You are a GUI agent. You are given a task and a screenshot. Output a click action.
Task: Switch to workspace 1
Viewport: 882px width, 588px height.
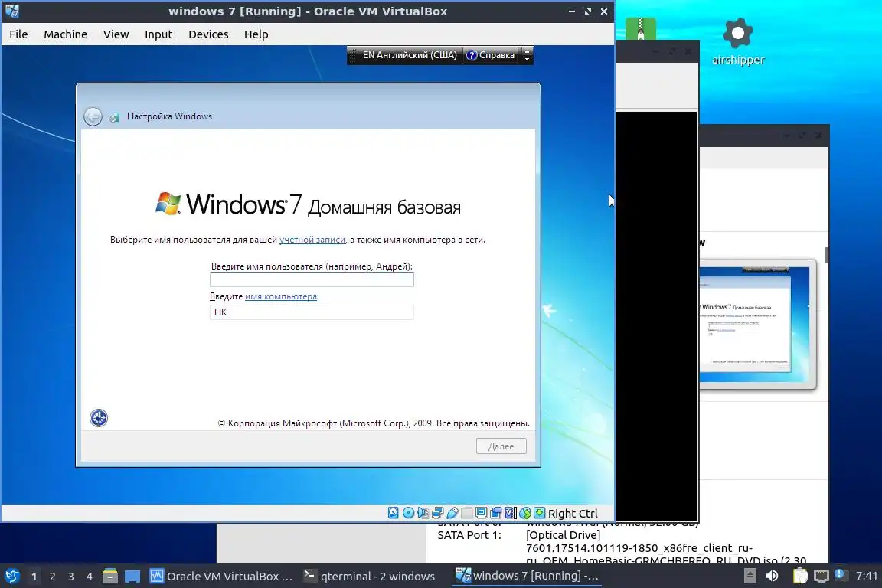[34, 577]
